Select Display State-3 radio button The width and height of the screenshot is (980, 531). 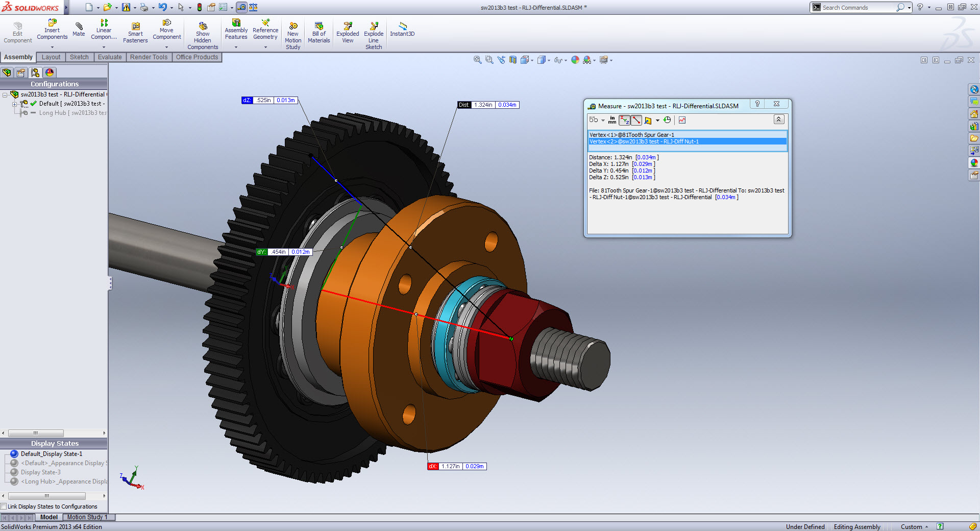pos(14,472)
